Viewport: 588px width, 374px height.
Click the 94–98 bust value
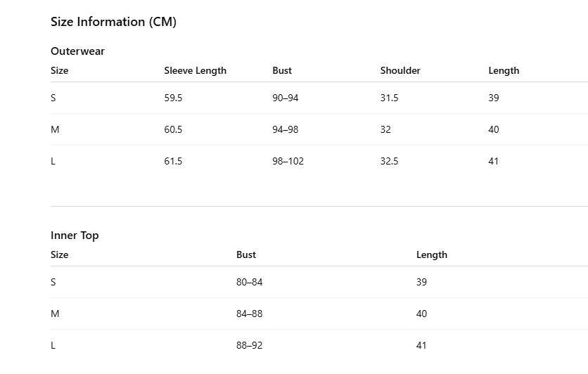click(286, 129)
